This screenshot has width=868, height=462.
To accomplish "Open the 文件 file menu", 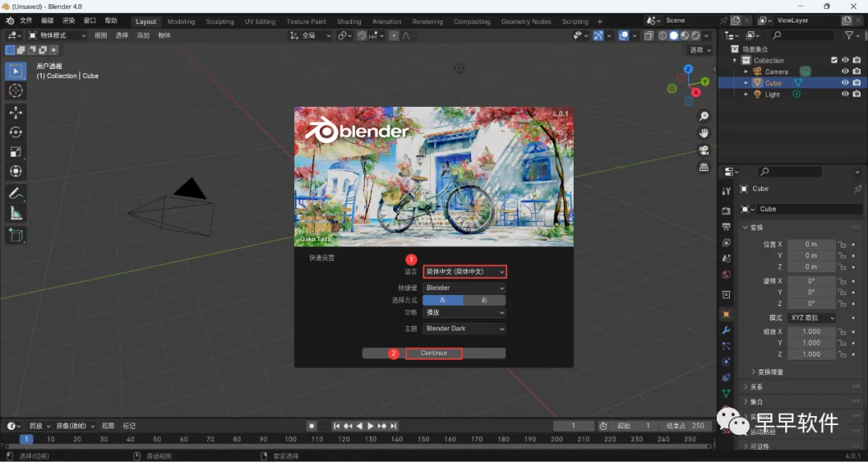I will pos(26,21).
